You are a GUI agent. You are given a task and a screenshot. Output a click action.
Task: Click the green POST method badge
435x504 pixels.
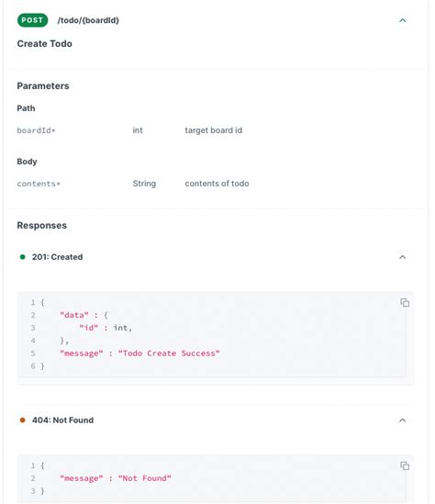pos(32,20)
